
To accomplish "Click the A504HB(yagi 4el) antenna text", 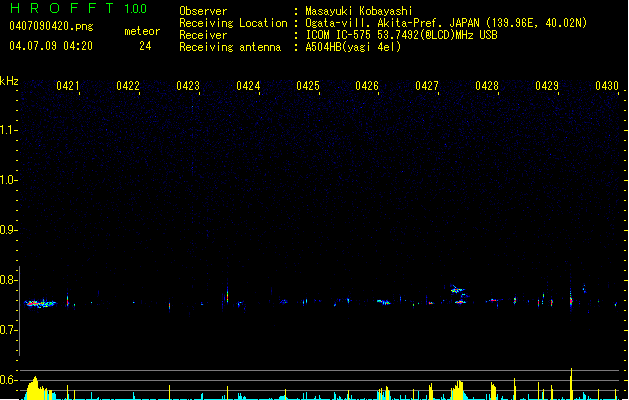I will click(x=353, y=47).
